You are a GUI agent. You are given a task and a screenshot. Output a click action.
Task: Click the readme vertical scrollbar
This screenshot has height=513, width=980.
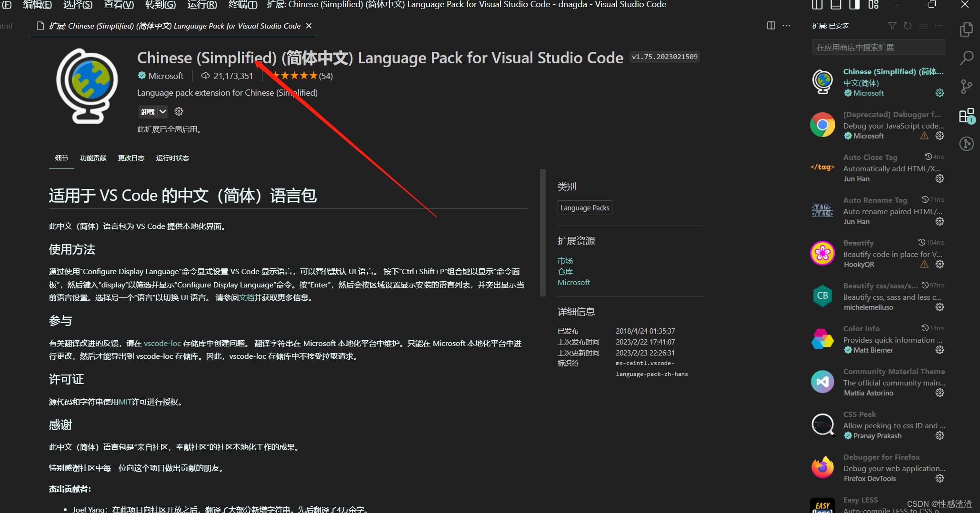[543, 232]
